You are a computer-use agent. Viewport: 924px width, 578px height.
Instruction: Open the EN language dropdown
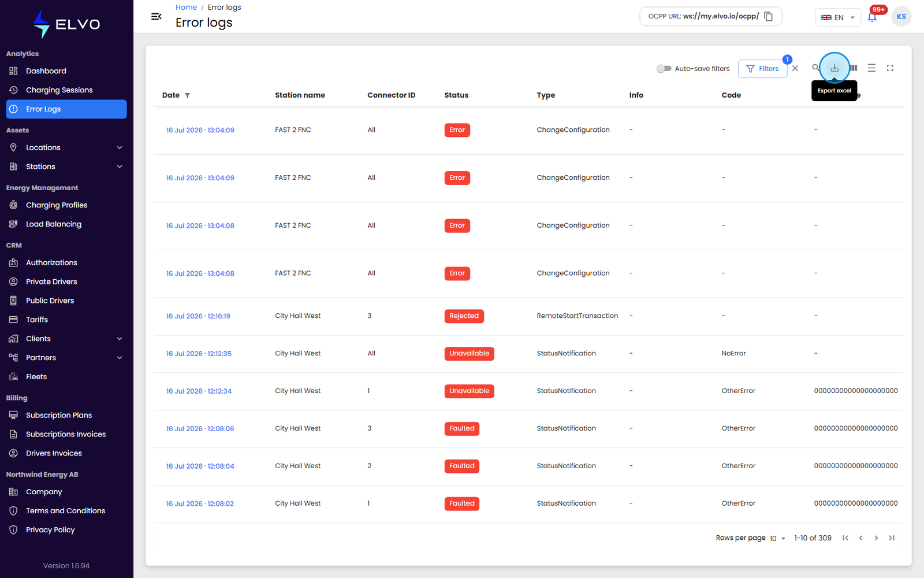[x=838, y=17]
